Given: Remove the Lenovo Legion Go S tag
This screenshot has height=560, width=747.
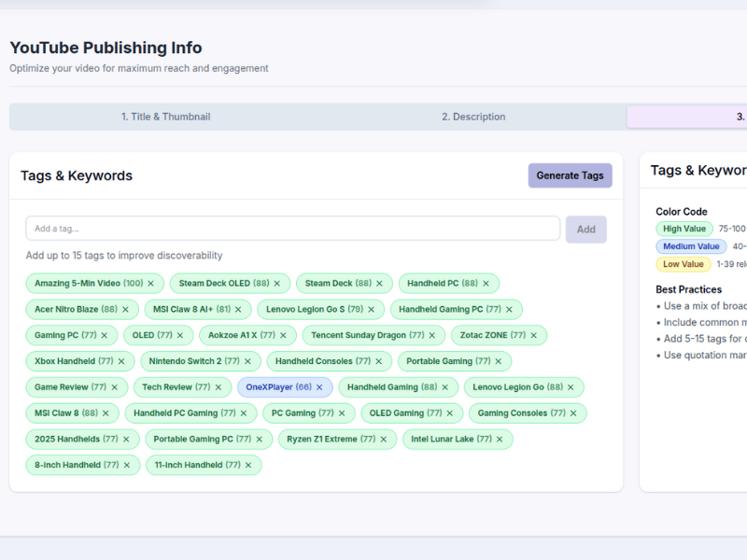Looking at the screenshot, I should tap(371, 310).
